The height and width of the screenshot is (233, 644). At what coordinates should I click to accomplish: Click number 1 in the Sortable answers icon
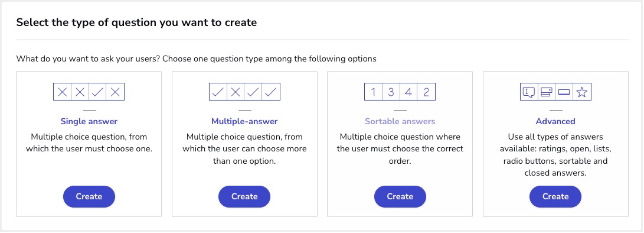pyautogui.click(x=373, y=92)
